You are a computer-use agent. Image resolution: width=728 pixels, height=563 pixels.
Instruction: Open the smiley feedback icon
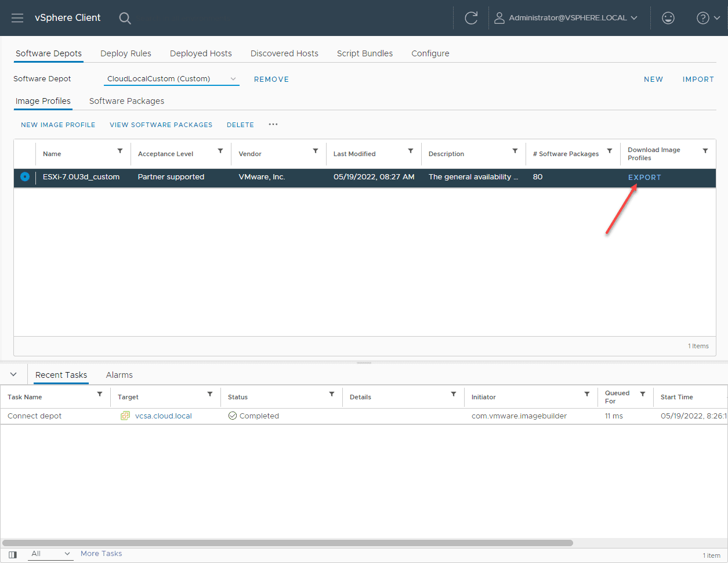(x=668, y=18)
